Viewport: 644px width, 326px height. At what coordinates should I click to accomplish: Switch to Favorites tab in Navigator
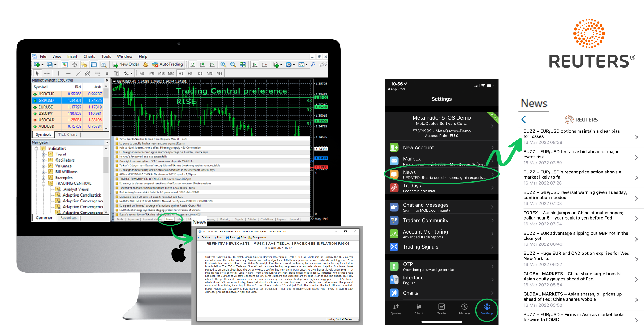coord(68,218)
